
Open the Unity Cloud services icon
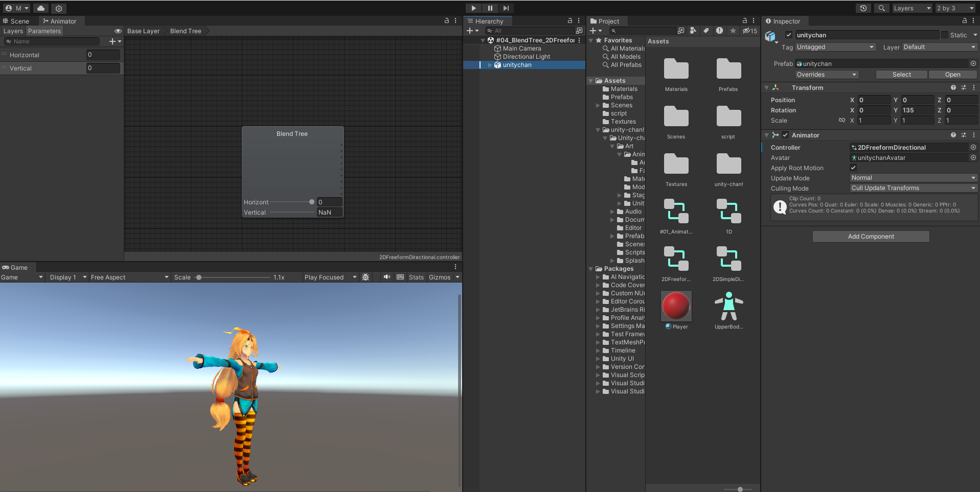click(41, 8)
